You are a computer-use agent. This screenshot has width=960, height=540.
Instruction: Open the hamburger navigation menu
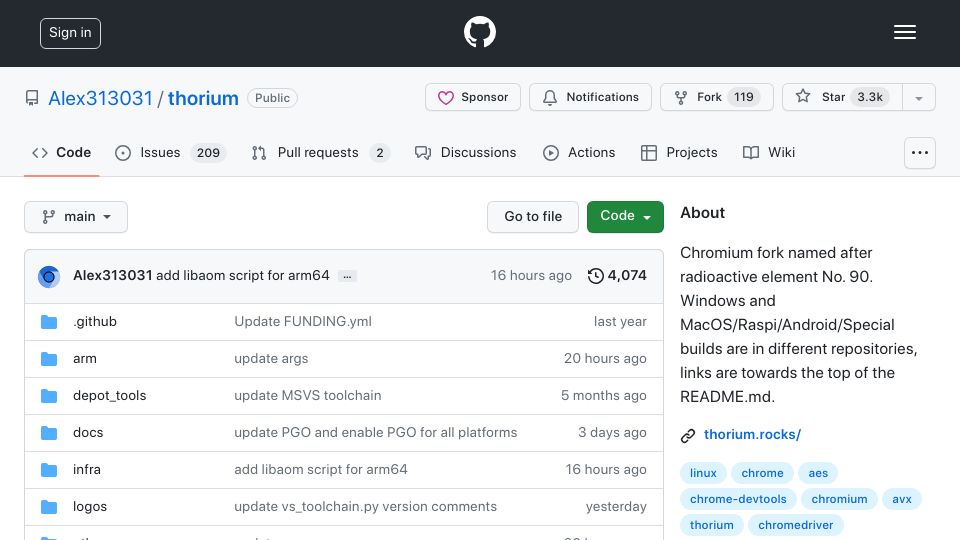point(904,32)
